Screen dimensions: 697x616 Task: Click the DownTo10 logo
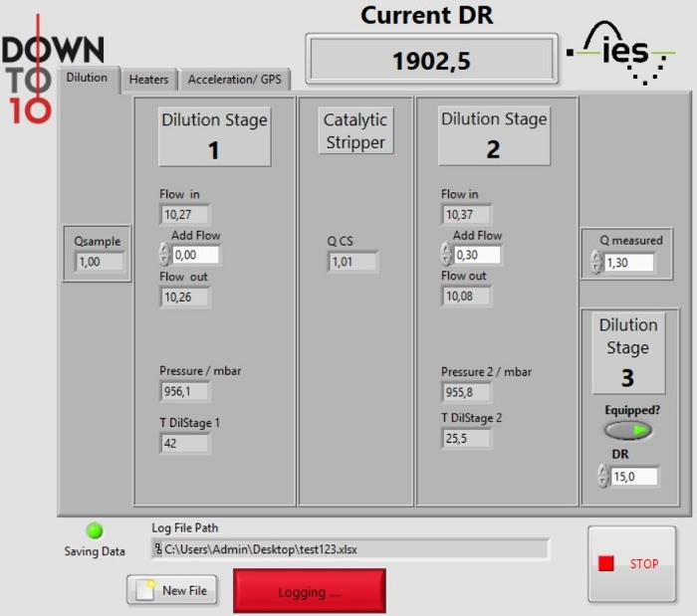tap(53, 70)
